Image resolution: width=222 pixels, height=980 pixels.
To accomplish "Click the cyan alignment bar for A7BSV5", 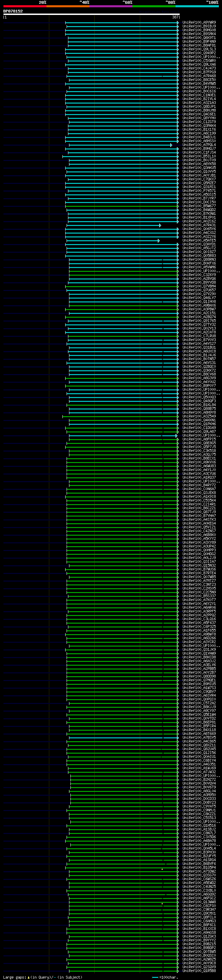I will click(124, 738).
